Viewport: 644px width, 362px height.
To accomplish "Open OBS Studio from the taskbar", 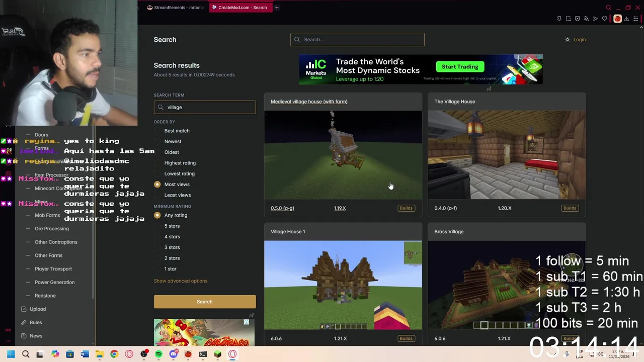I will 144,354.
